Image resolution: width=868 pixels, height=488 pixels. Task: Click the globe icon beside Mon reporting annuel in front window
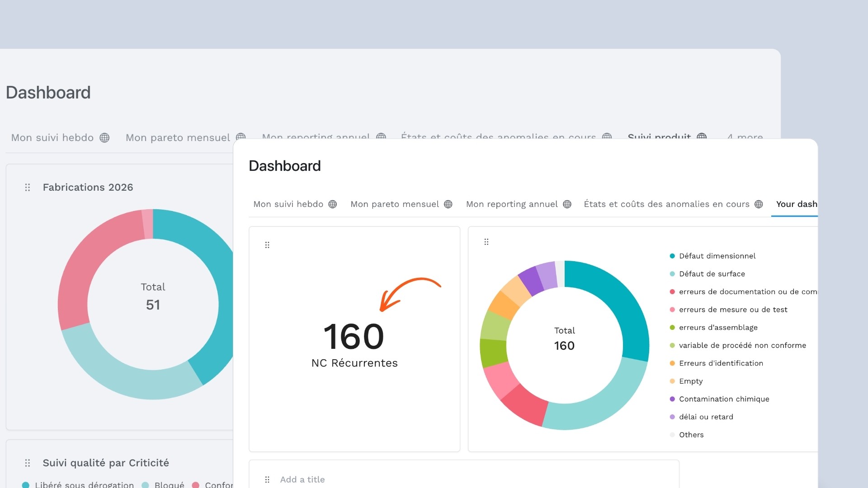(567, 204)
